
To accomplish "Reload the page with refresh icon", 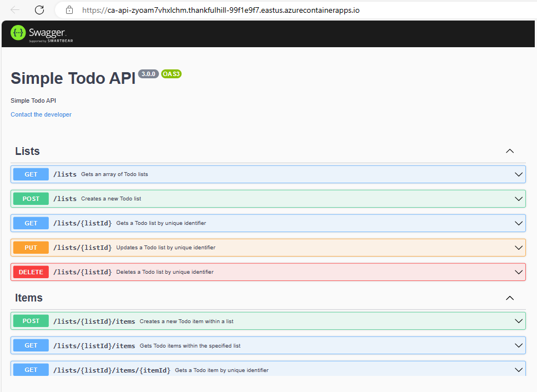I will (39, 10).
